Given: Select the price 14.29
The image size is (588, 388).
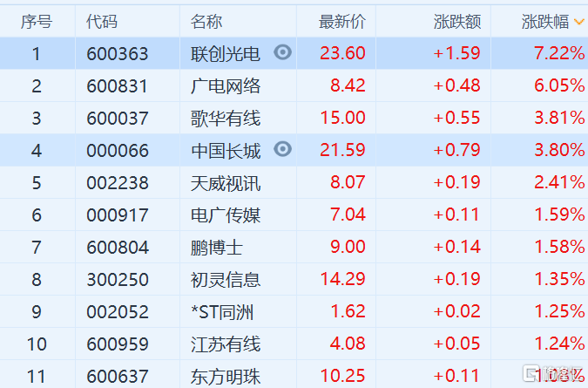Looking at the screenshot, I should tap(342, 279).
